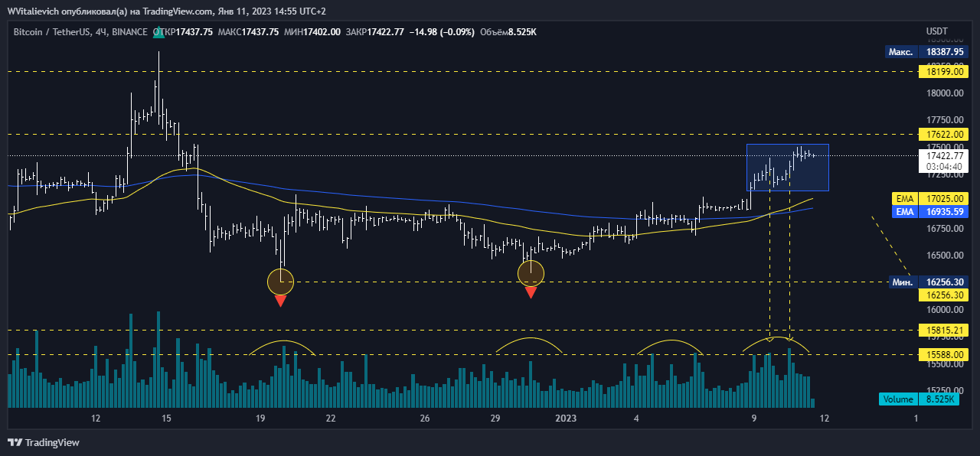Image resolution: width=980 pixels, height=456 pixels.
Task: Click the USDT currency label
Action: coord(937,31)
